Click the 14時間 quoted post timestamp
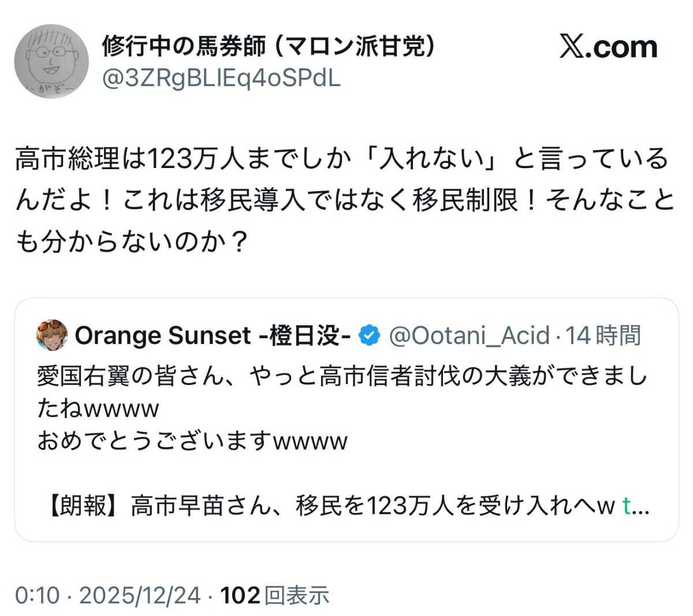693x616 pixels. coord(603,335)
